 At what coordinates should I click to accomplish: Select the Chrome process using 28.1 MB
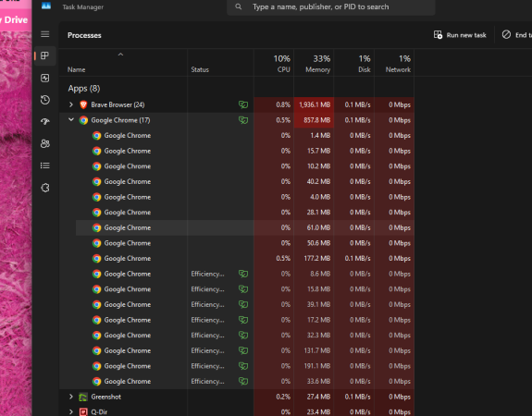tap(244, 213)
